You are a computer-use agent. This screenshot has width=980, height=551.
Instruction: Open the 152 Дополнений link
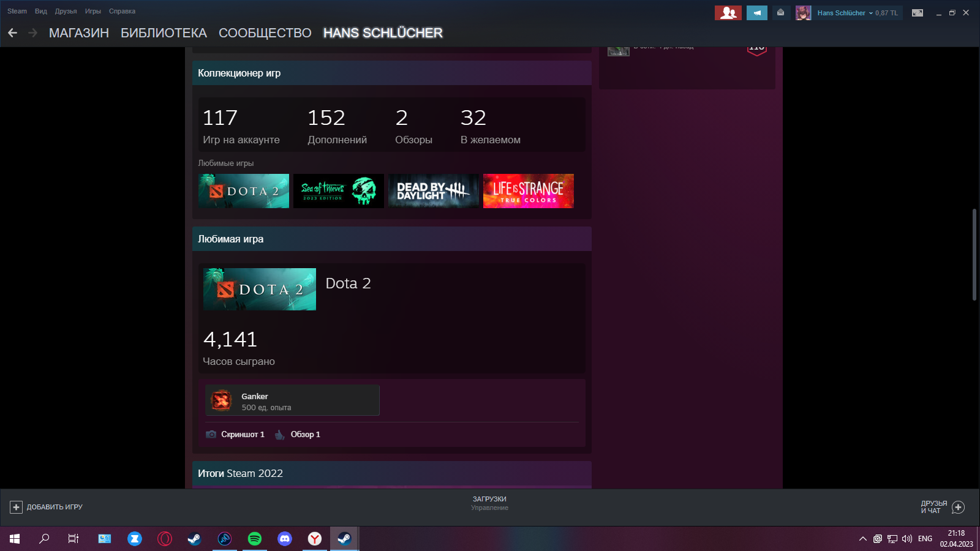tap(337, 126)
